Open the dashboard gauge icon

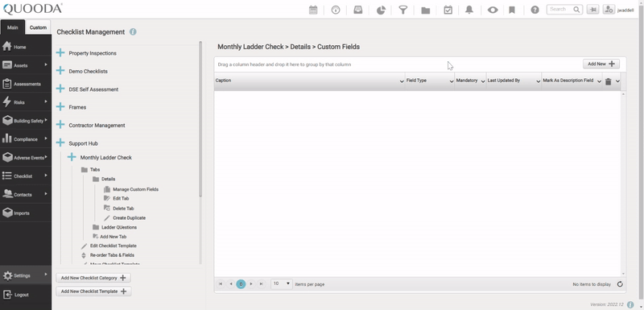tap(336, 10)
